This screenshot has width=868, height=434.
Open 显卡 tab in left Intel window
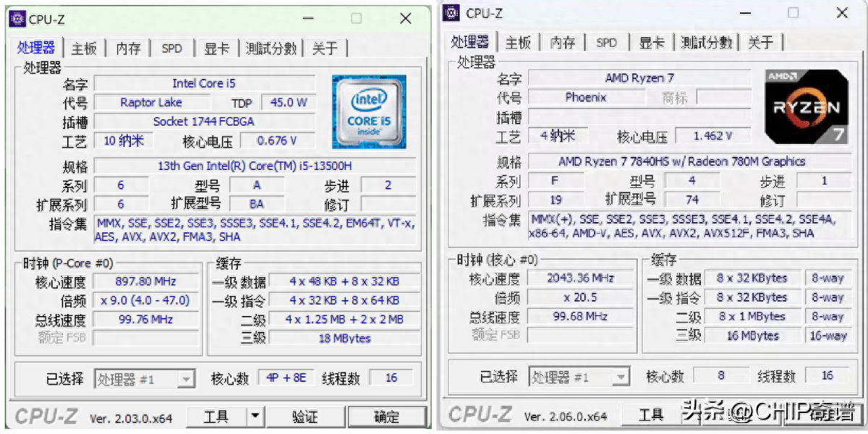click(216, 48)
